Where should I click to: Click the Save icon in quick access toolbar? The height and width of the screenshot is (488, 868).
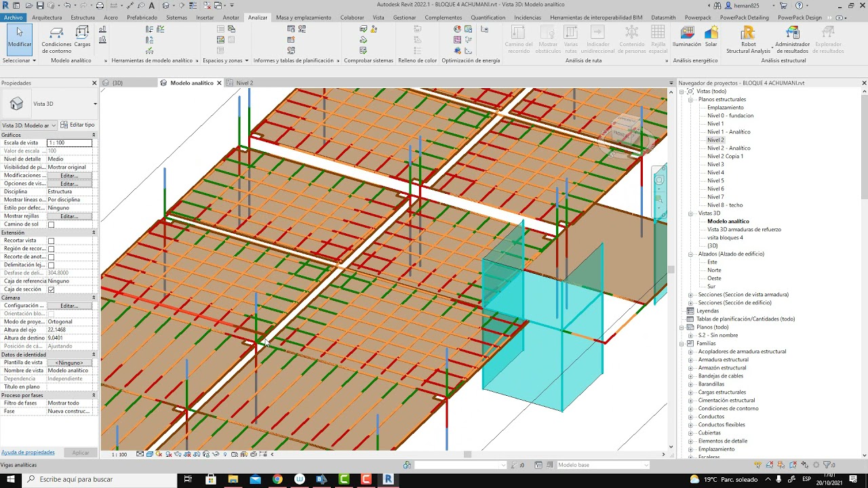pos(40,5)
